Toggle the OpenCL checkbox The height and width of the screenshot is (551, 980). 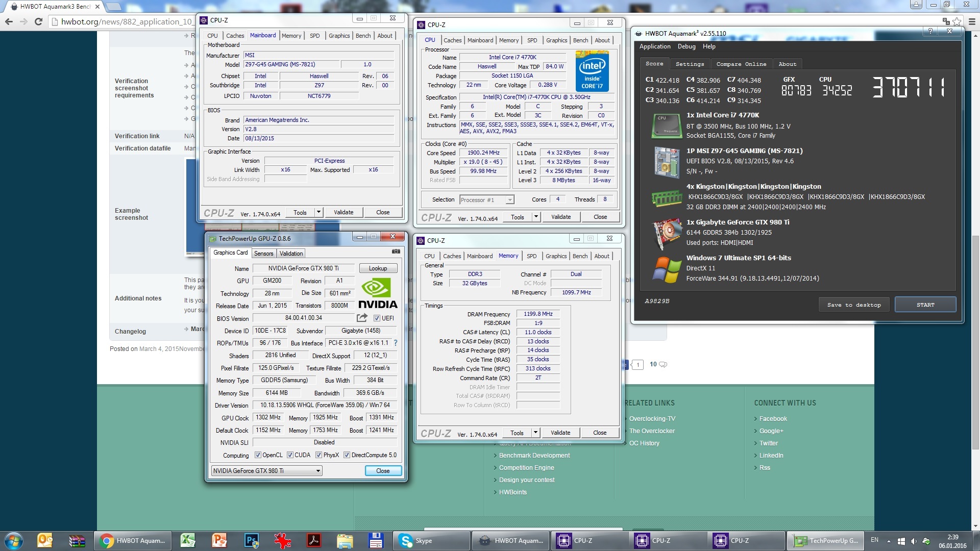258,455
